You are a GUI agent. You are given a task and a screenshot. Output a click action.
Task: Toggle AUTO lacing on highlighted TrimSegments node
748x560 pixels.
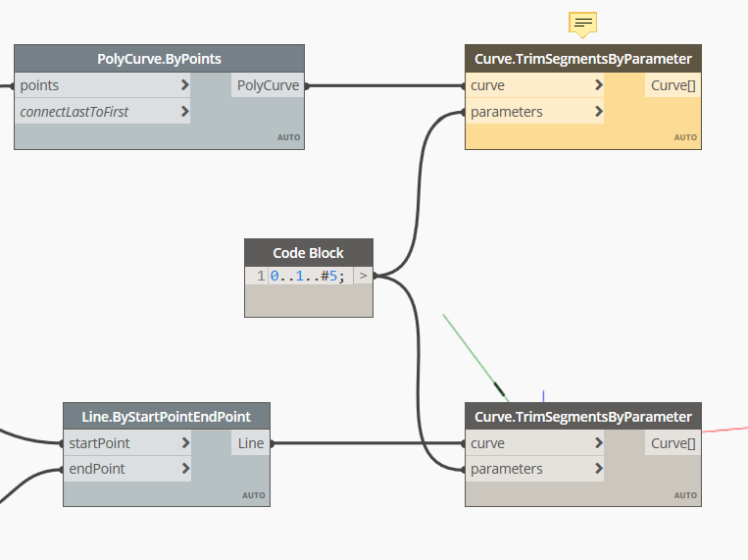(685, 137)
